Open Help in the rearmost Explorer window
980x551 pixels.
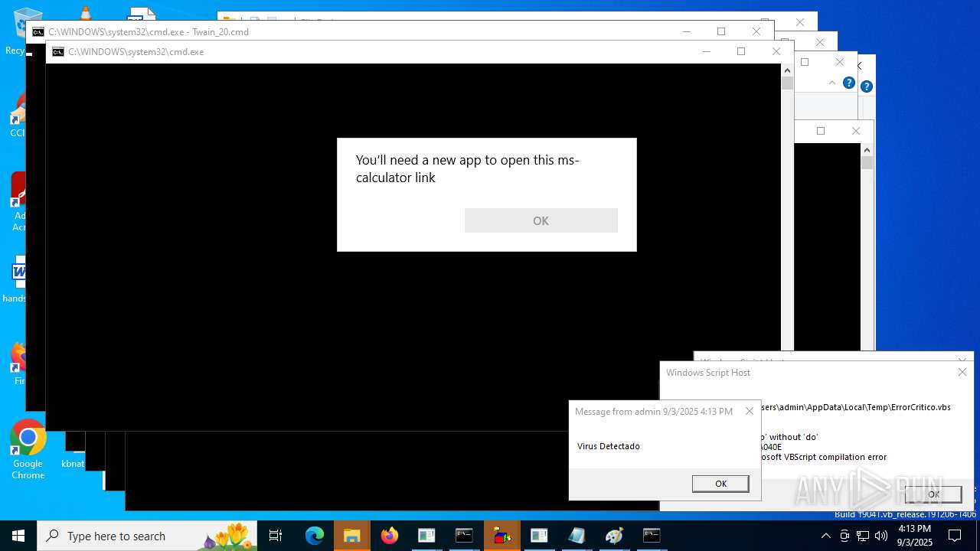[x=867, y=86]
